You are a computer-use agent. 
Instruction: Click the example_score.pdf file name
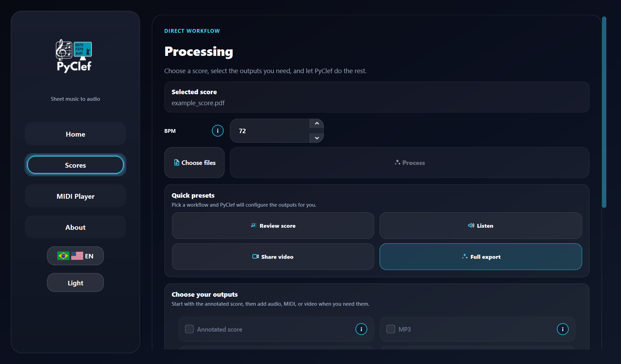(x=198, y=103)
